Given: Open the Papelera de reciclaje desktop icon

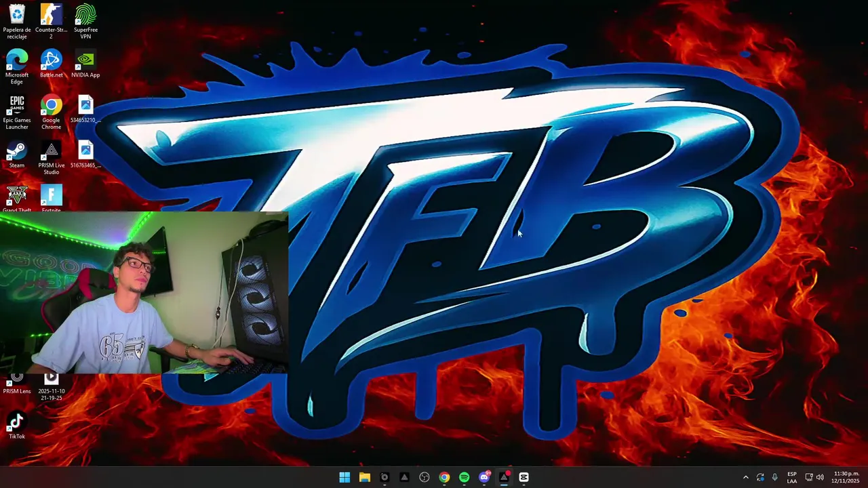Looking at the screenshot, I should pyautogui.click(x=17, y=22).
